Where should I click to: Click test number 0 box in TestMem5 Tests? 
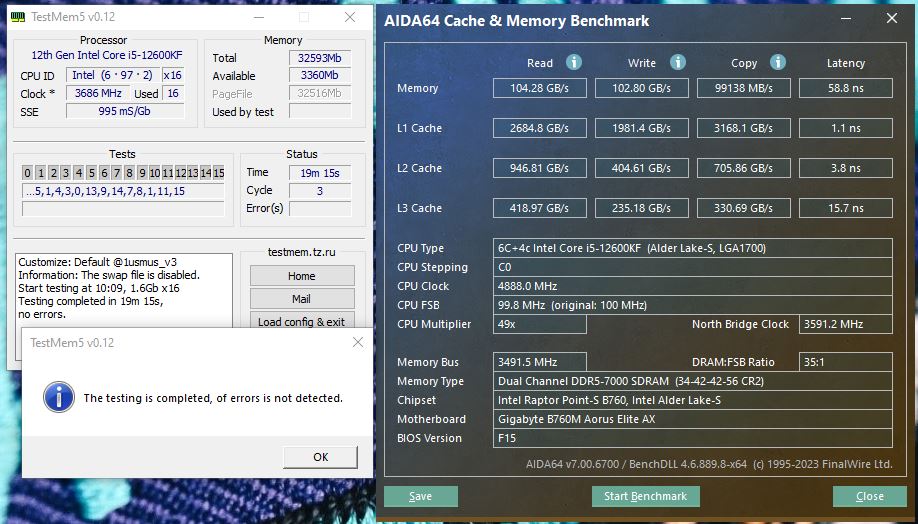pyautogui.click(x=27, y=173)
